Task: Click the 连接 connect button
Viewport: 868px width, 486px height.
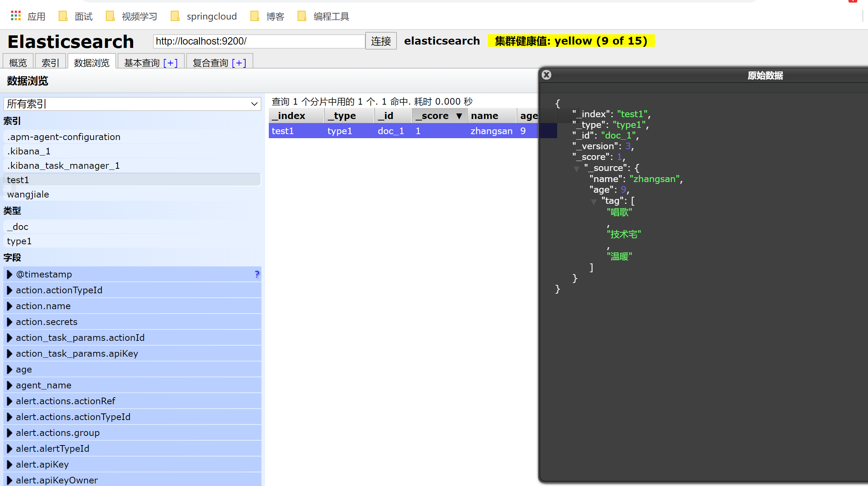Action: [x=381, y=41]
